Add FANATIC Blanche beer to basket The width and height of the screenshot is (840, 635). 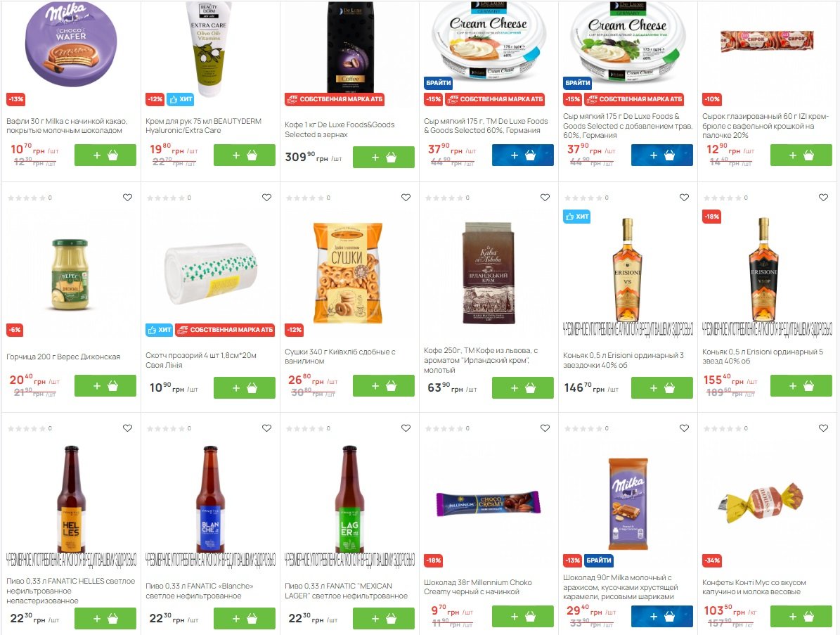click(x=245, y=618)
